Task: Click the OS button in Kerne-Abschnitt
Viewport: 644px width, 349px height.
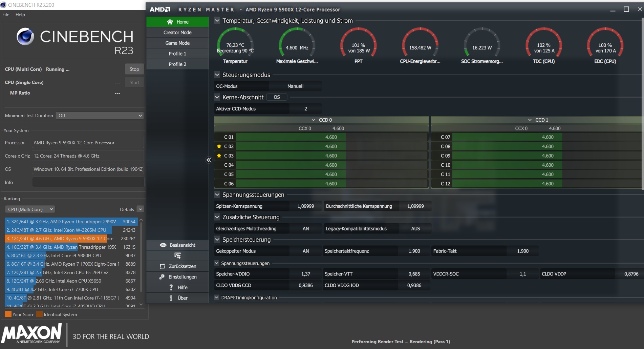Action: click(x=277, y=97)
